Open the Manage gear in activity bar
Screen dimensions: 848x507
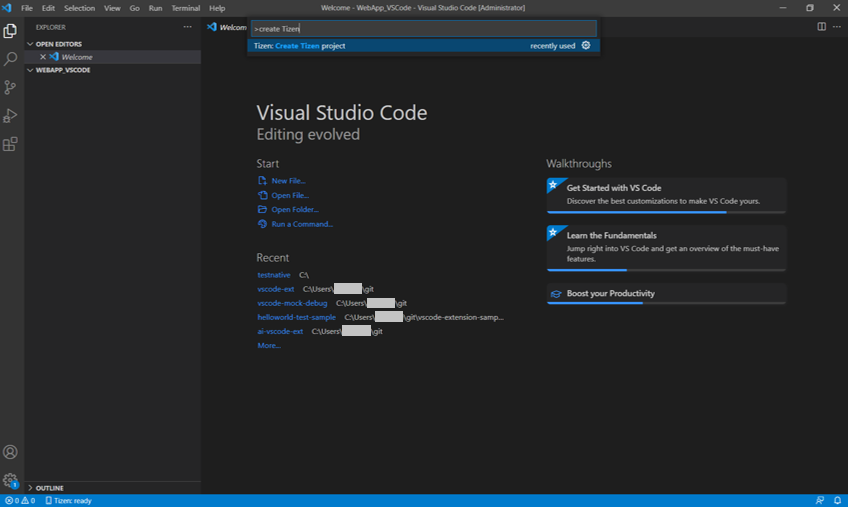(11, 480)
